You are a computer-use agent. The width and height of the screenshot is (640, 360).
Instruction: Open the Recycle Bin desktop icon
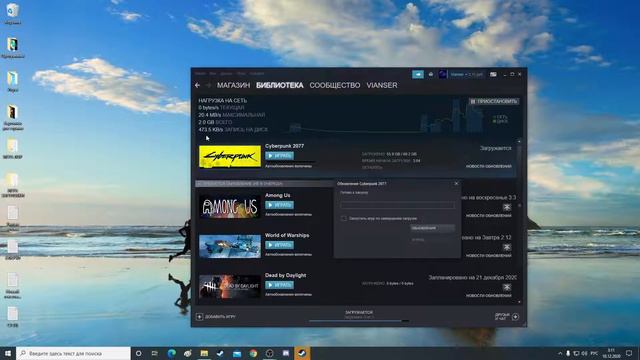13,13
